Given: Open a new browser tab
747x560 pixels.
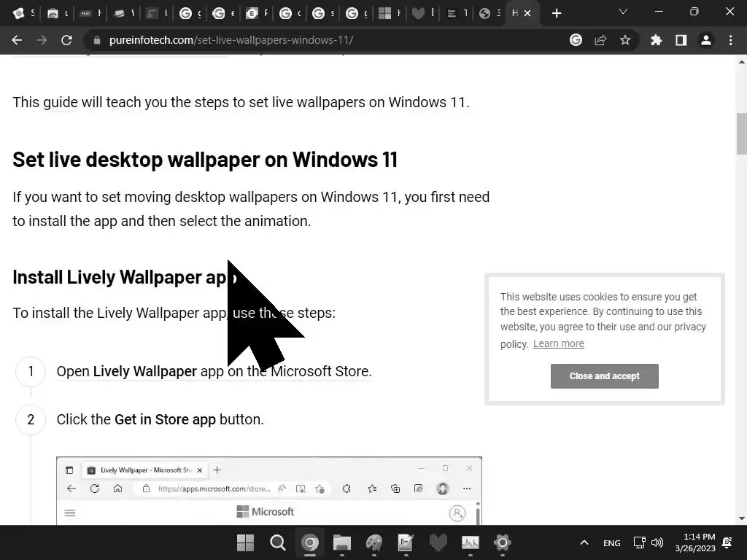Looking at the screenshot, I should [557, 13].
